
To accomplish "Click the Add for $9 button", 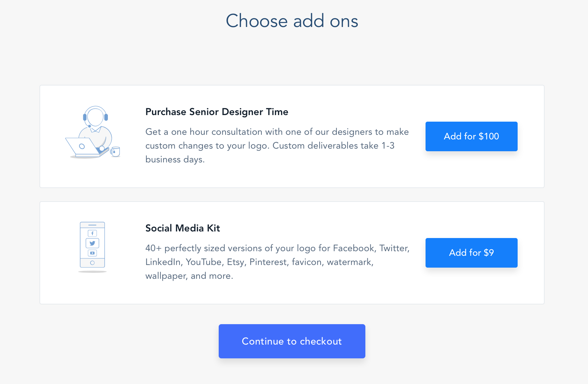I will pos(471,253).
